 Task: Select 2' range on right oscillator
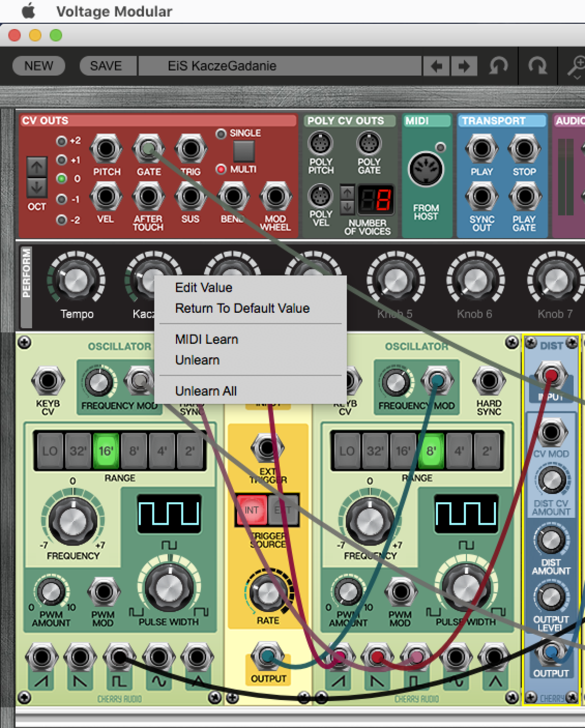(x=487, y=451)
